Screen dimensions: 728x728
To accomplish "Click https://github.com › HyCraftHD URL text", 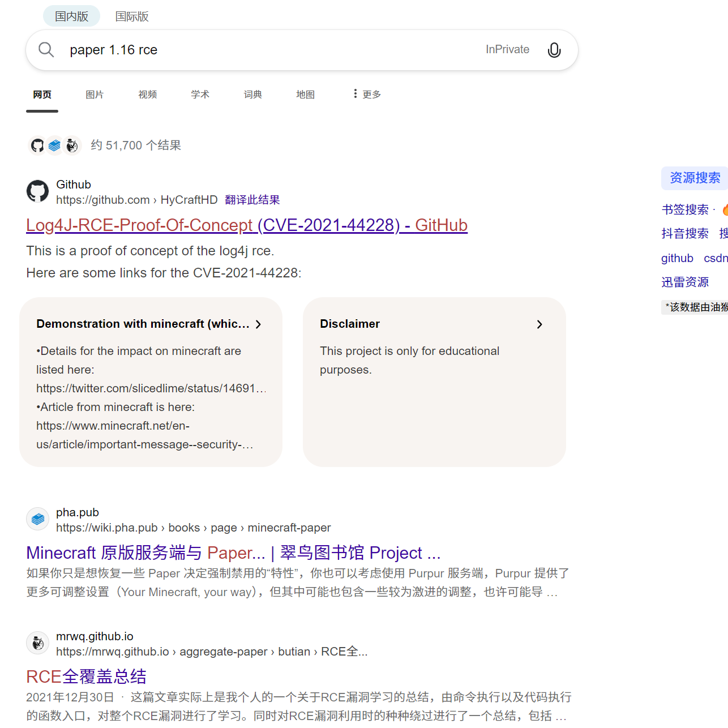I will tap(136, 200).
